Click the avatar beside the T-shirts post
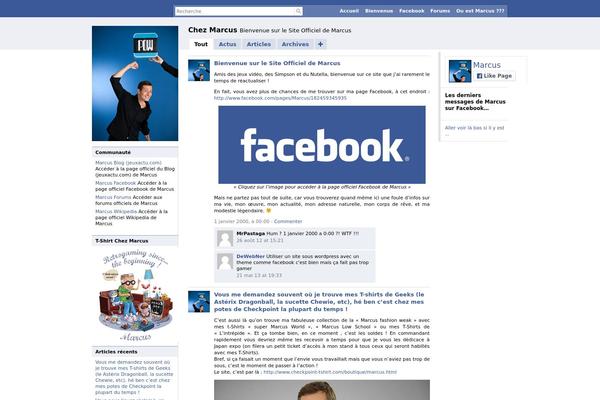The image size is (600, 400). point(199,302)
